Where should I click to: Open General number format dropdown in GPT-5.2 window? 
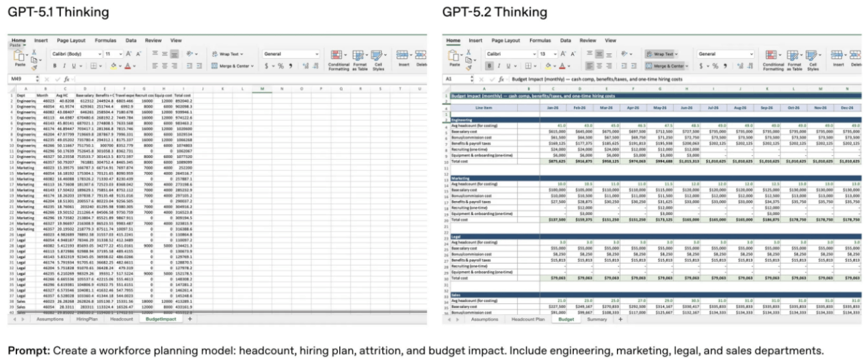(751, 54)
